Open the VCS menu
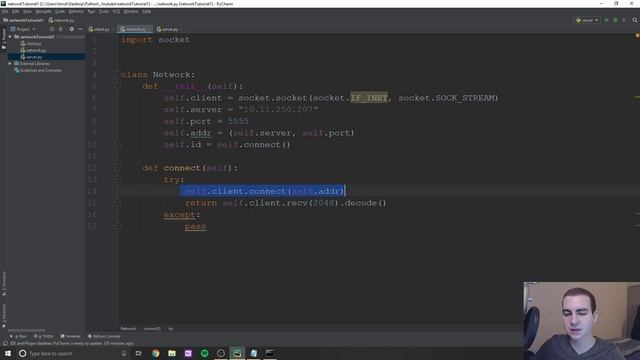Screen dimensions: 640x360 tap(116, 11)
